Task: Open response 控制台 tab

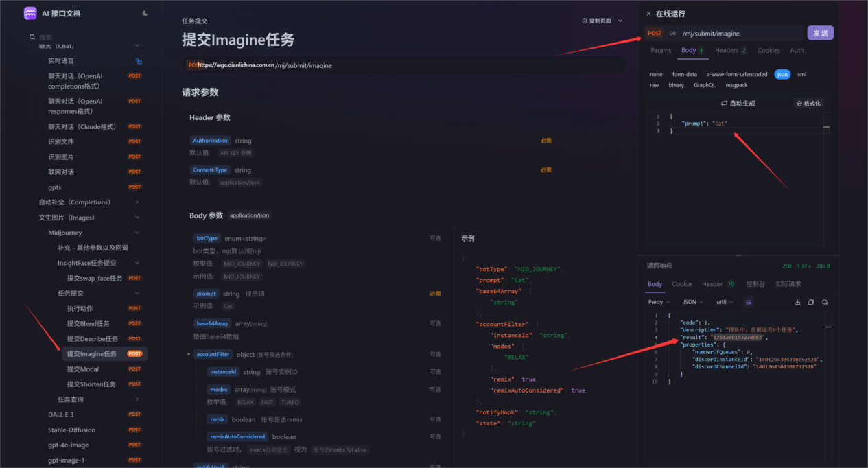Action: click(x=755, y=284)
